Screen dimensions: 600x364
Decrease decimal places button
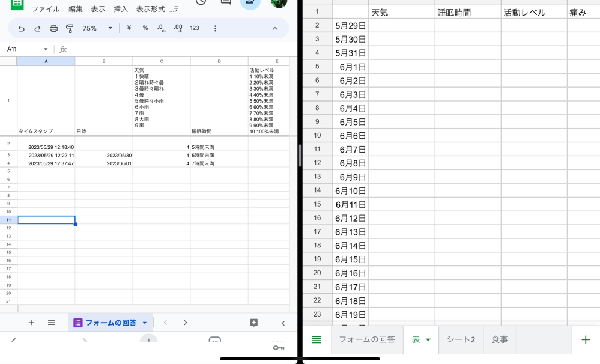[x=161, y=28]
